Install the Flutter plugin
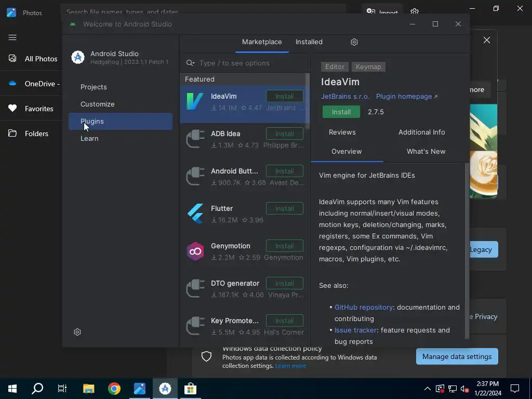Viewport: 532px width, 399px height. point(284,208)
